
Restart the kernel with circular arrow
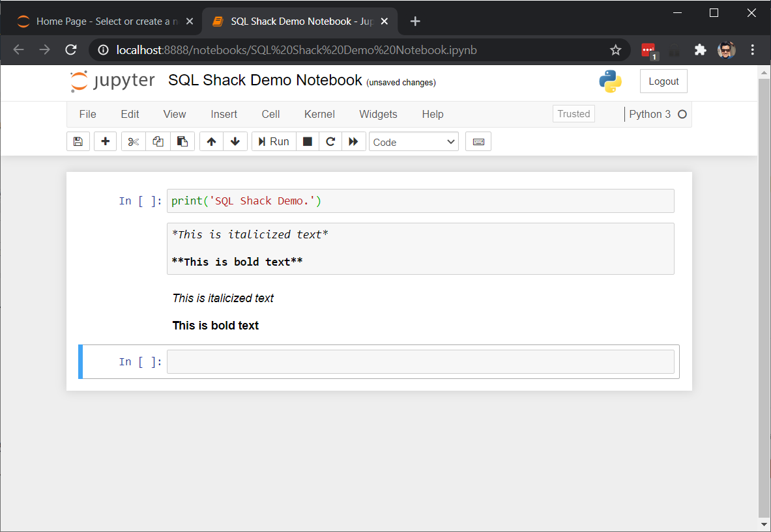(330, 142)
